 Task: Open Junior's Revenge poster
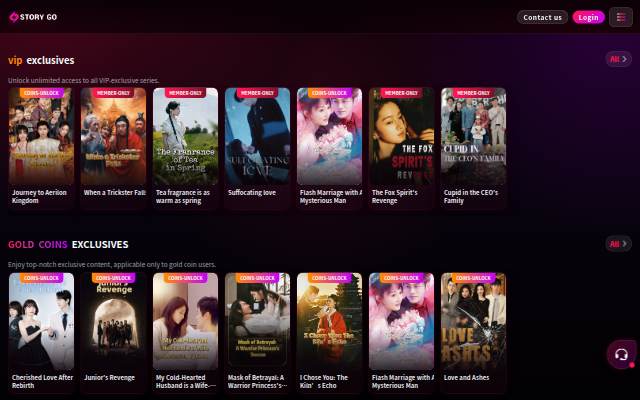113,321
